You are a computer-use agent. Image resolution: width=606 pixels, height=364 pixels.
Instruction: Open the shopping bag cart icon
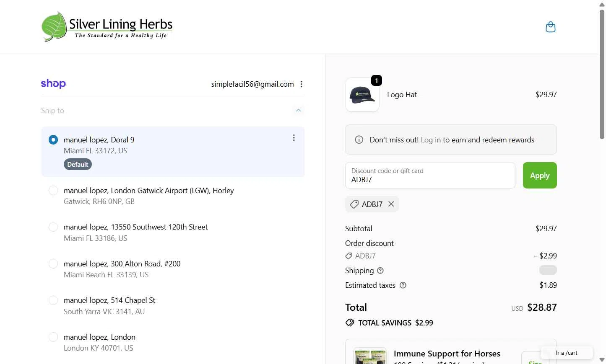pos(550,27)
